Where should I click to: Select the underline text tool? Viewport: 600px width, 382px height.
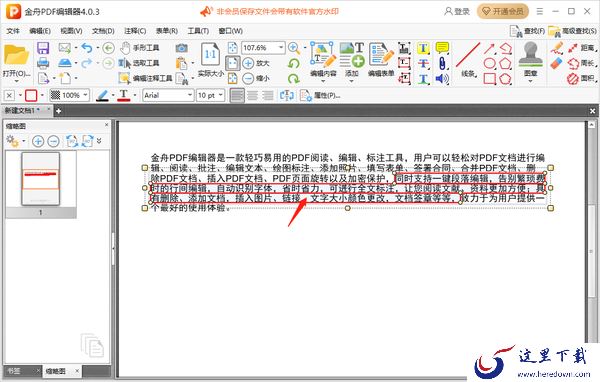423,78
